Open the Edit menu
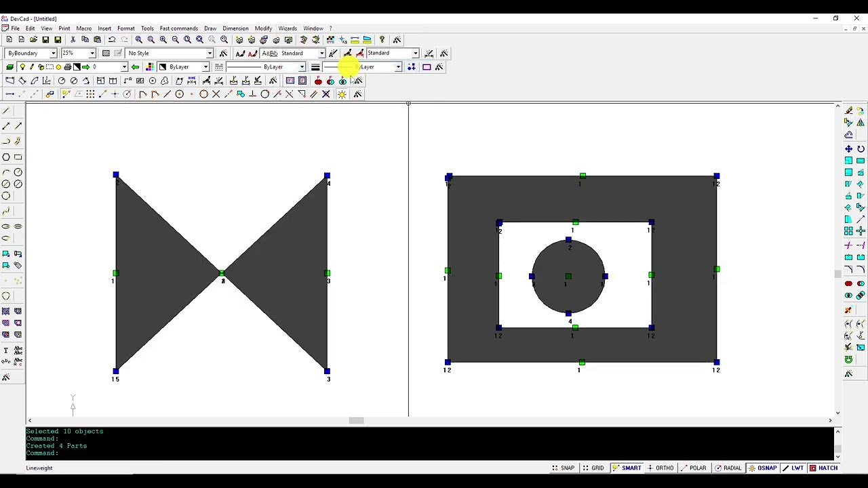 31,28
